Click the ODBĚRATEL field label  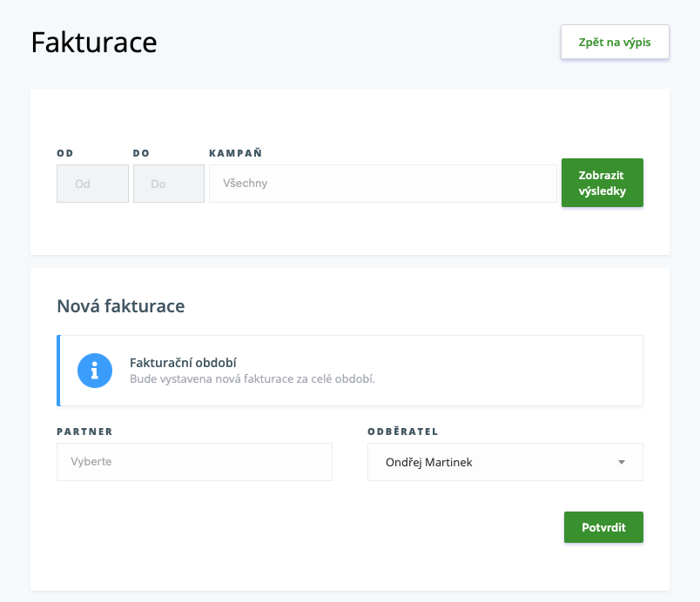tap(403, 431)
